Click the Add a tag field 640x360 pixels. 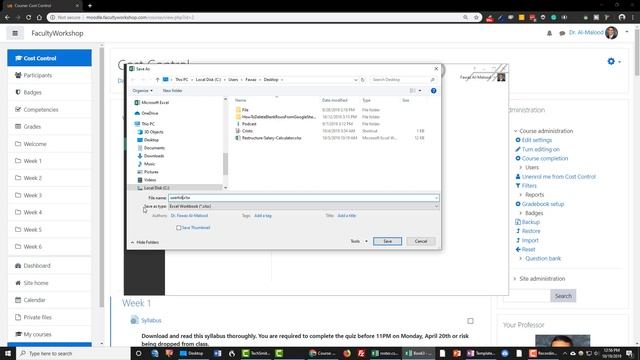coord(263,216)
